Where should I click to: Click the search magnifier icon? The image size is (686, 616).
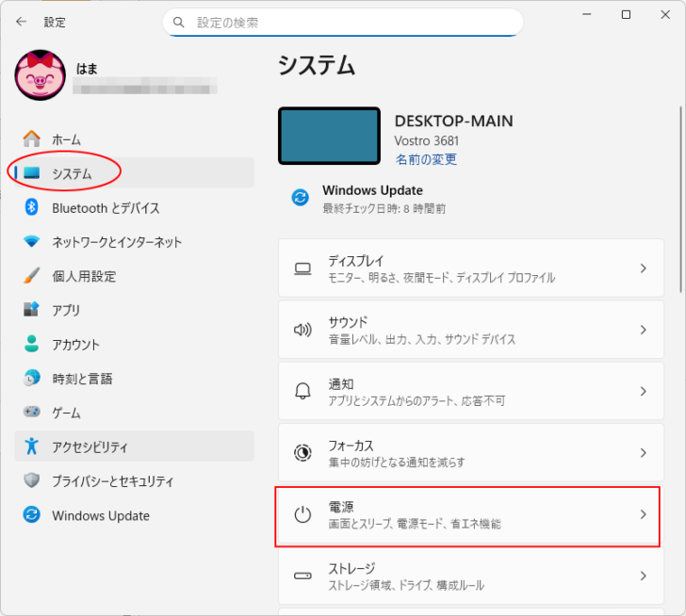178,23
